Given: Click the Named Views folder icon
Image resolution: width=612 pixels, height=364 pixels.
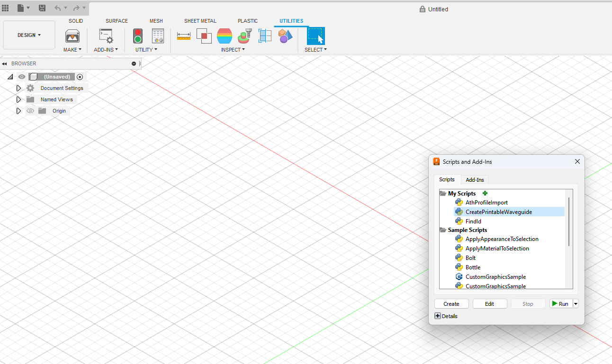Looking at the screenshot, I should click(x=30, y=99).
